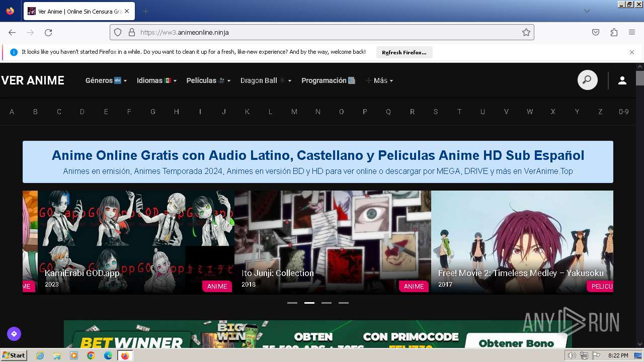The width and height of the screenshot is (644, 362).
Task: Open a new tab with the plus icon
Action: (x=146, y=11)
